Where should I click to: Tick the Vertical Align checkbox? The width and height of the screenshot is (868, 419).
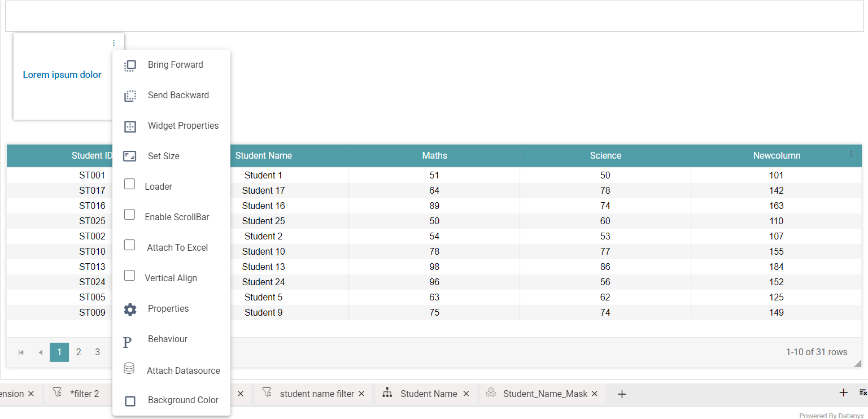[129, 276]
